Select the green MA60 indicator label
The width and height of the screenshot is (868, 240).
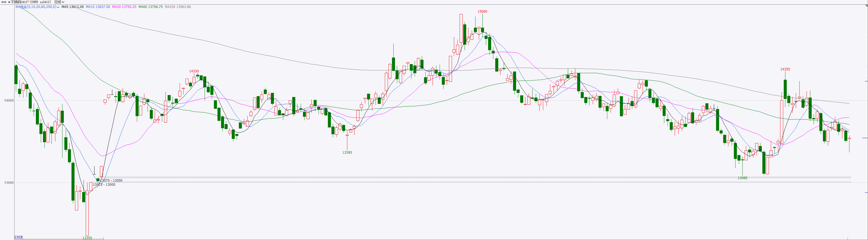click(150, 7)
